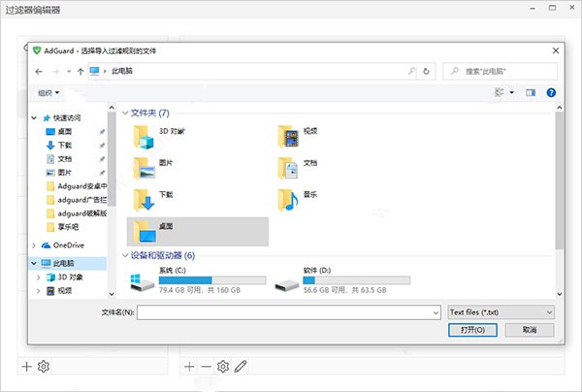Click the 取消 button
The width and height of the screenshot is (582, 392).
pyautogui.click(x=529, y=330)
